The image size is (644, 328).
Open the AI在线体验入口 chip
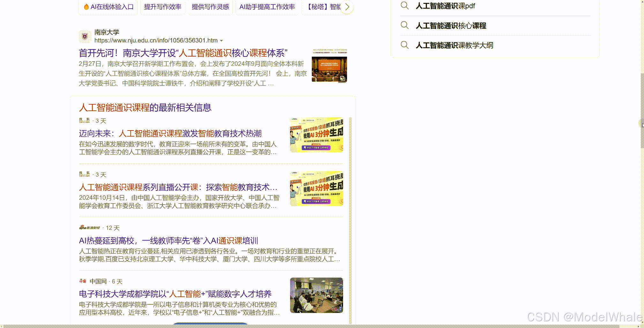(109, 7)
